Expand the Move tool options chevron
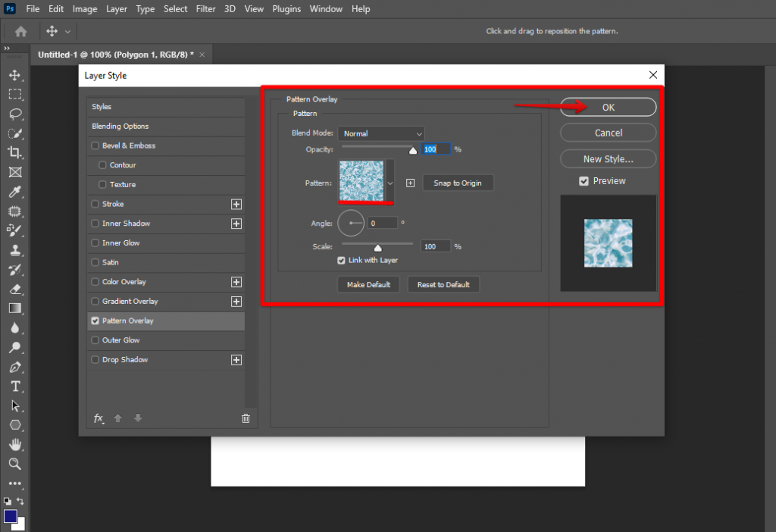The height and width of the screenshot is (532, 776). tap(68, 31)
